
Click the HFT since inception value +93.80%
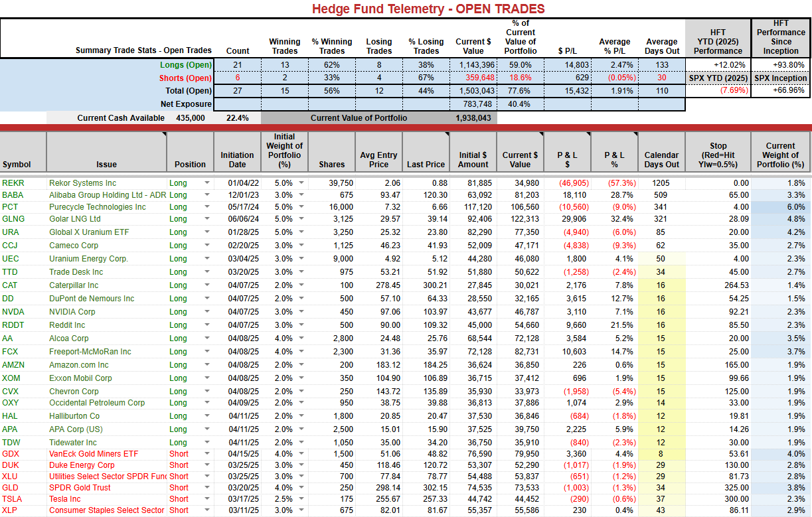click(x=788, y=65)
